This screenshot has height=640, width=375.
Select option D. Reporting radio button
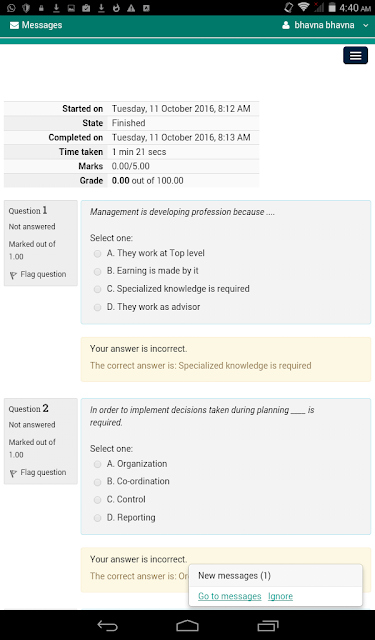(98, 518)
